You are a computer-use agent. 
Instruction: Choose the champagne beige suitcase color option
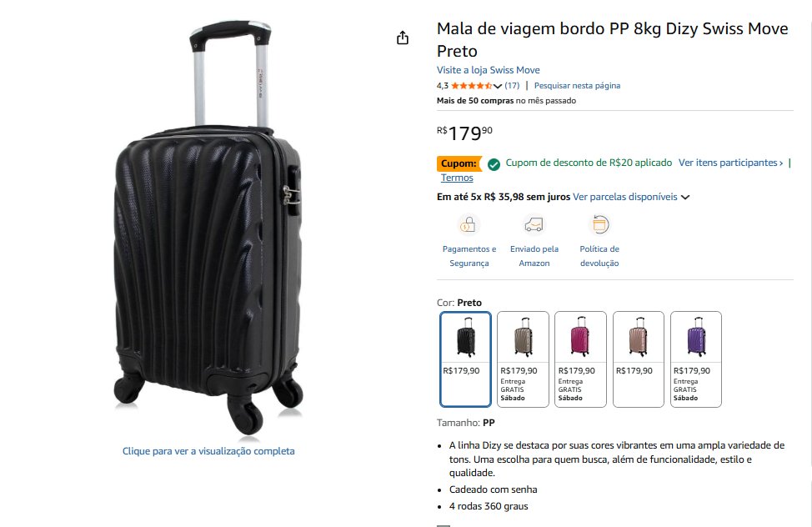[x=523, y=358]
